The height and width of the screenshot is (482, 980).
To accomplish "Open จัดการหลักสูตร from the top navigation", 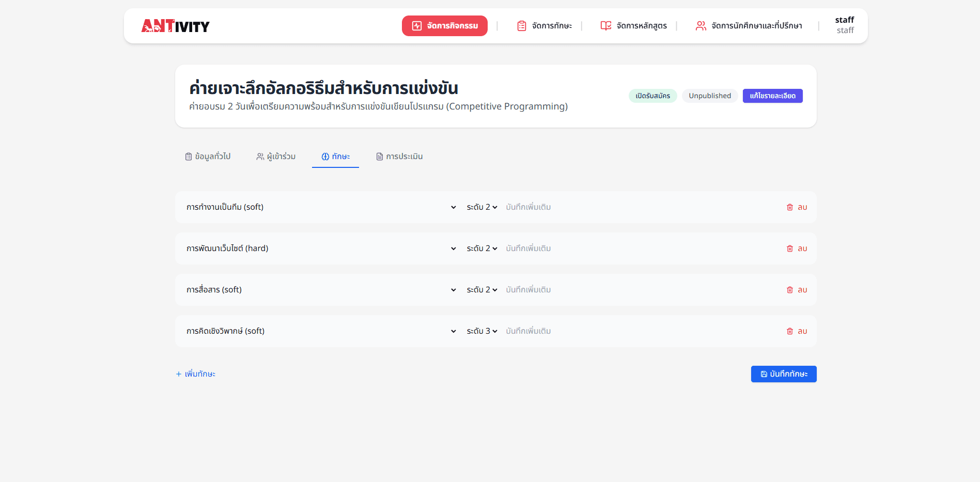I will pyautogui.click(x=634, y=26).
